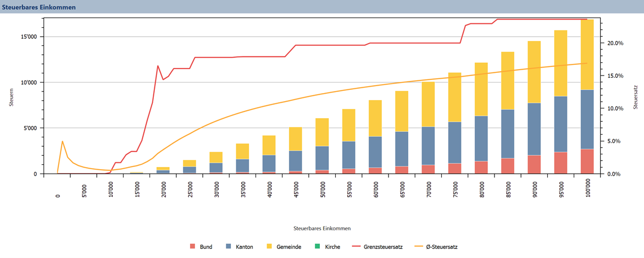This screenshot has height=258, width=644.
Task: Click the yellow Gemeinde bar segment at 60'000
Action: click(374, 118)
